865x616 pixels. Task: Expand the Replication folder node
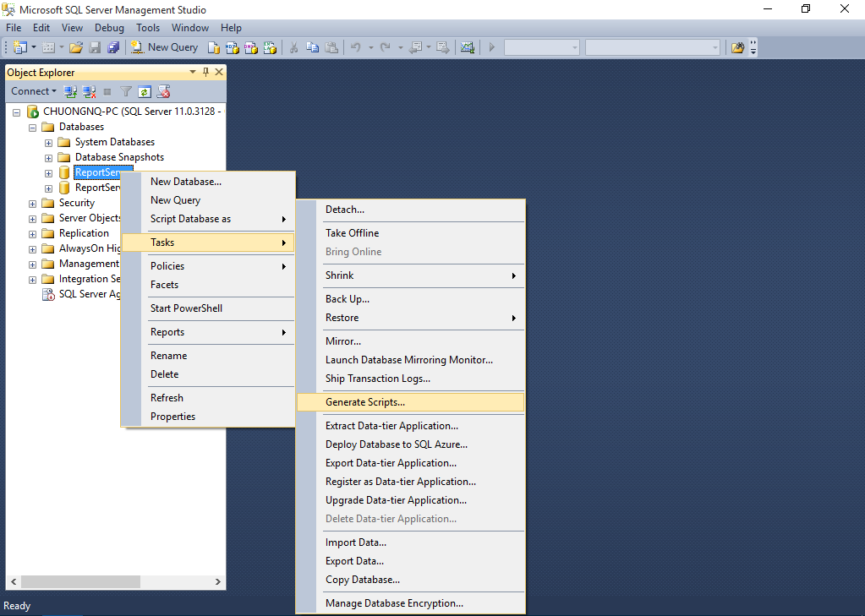[32, 234]
